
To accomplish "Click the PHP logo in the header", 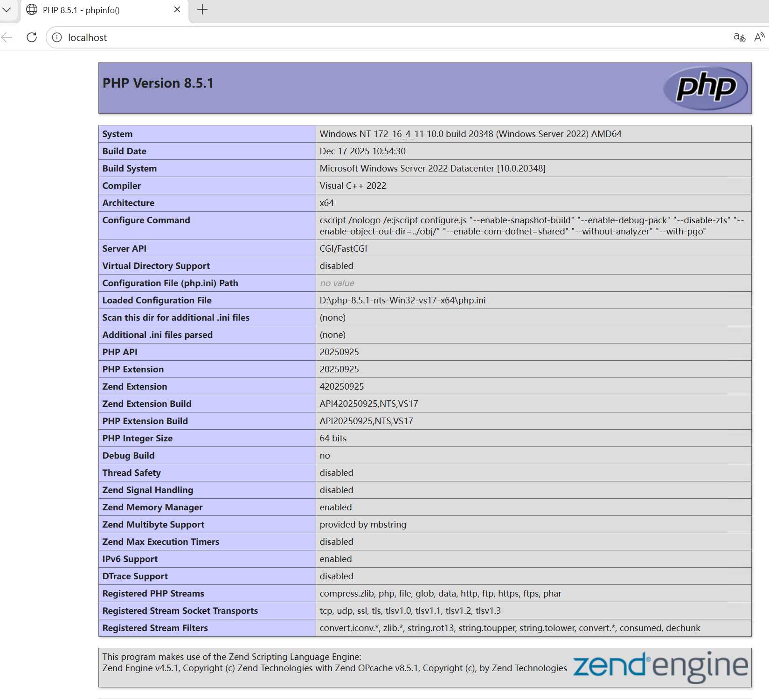I will 705,88.
